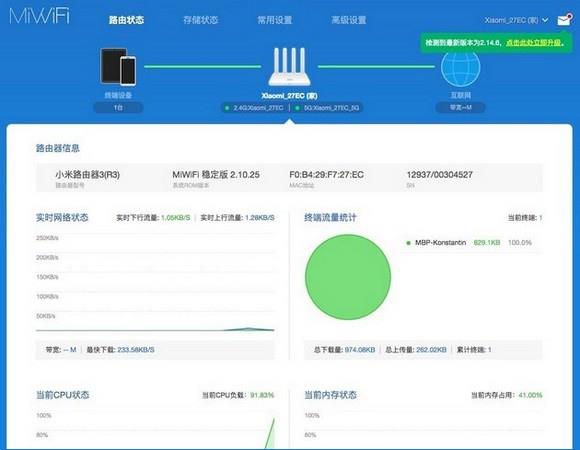This screenshot has height=450, width=580.
Task: Click the terminal devices tablet and phone icon
Action: tap(118, 67)
